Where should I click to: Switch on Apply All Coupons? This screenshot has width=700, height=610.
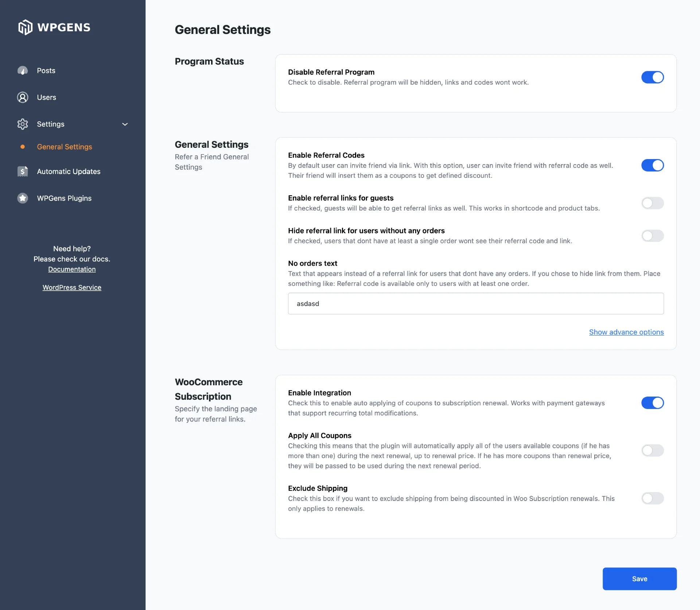tap(652, 451)
